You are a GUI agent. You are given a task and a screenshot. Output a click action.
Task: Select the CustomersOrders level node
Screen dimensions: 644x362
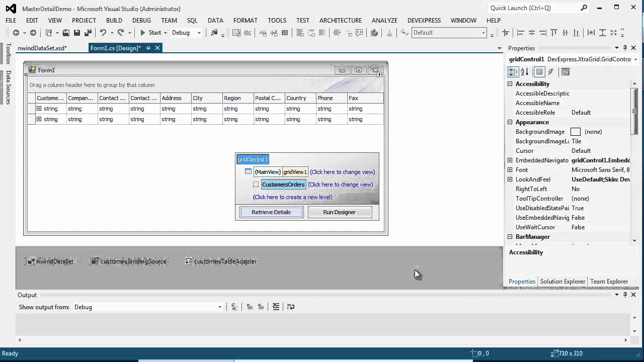[283, 185]
